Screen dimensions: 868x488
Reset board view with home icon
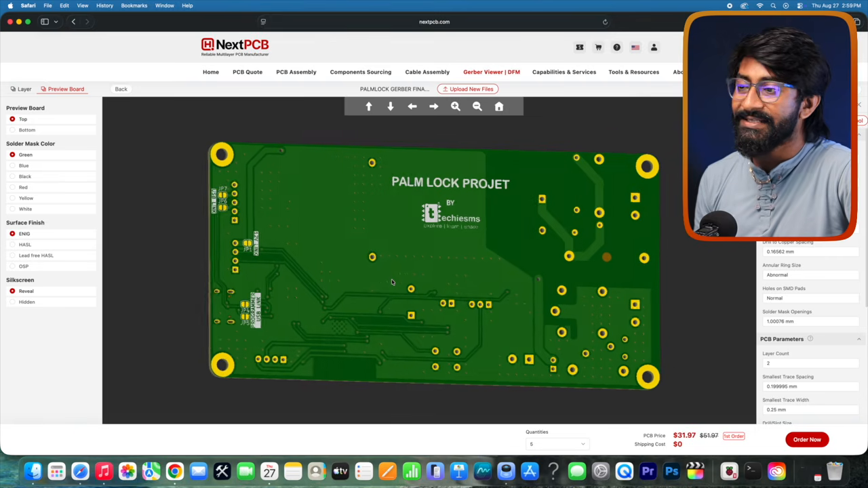pyautogui.click(x=499, y=106)
